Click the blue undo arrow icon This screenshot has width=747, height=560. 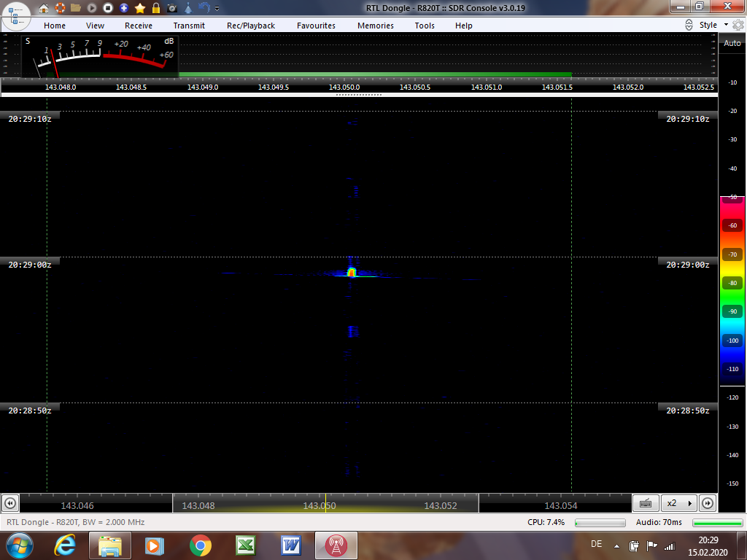tap(204, 8)
